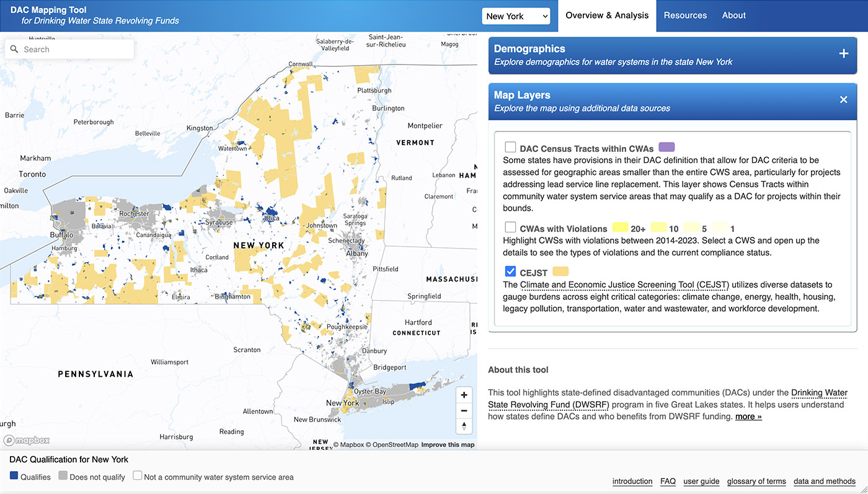Viewport: 868px width, 494px height.
Task: Click into the map Search field
Action: [x=74, y=50]
